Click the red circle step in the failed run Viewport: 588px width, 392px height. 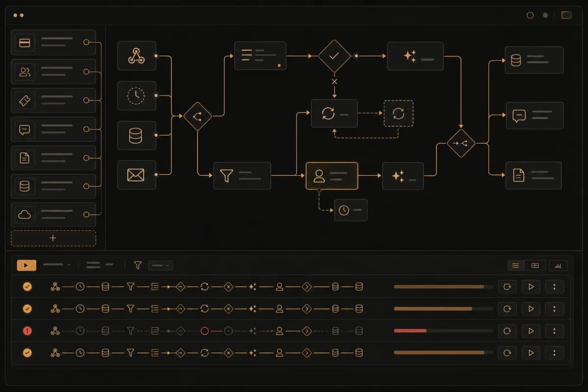pyautogui.click(x=205, y=331)
